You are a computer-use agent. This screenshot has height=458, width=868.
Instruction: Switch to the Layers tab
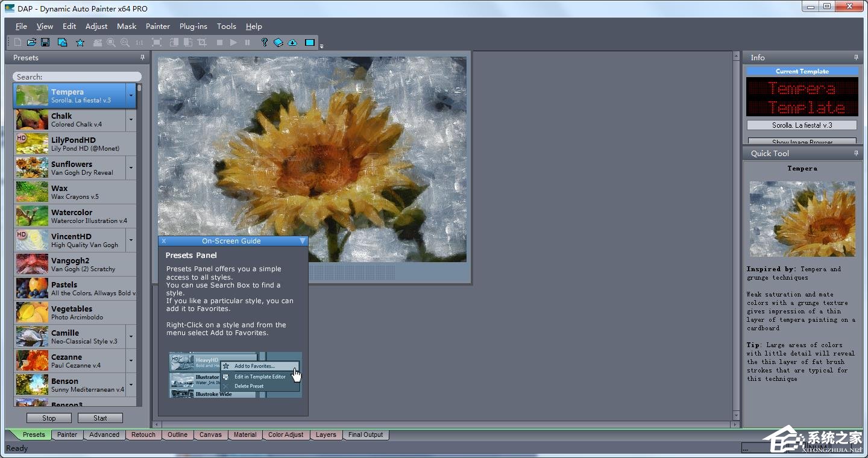[326, 434]
